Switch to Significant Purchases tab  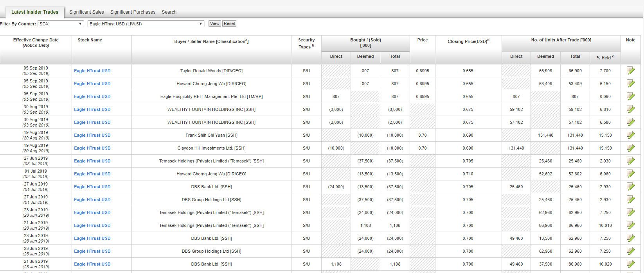[133, 12]
